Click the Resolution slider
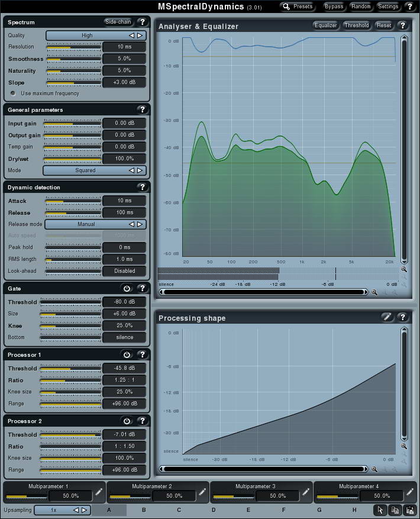This screenshot has width=420, height=519. tap(73, 47)
